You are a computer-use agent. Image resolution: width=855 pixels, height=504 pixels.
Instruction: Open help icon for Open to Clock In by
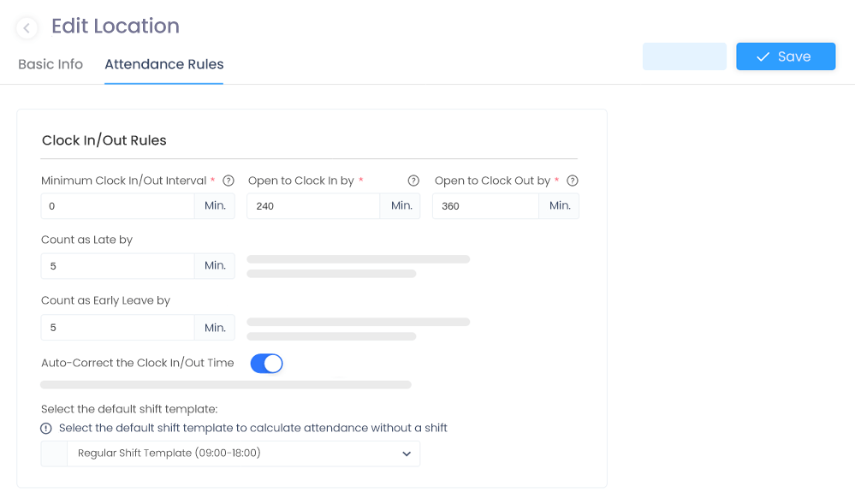pos(414,181)
